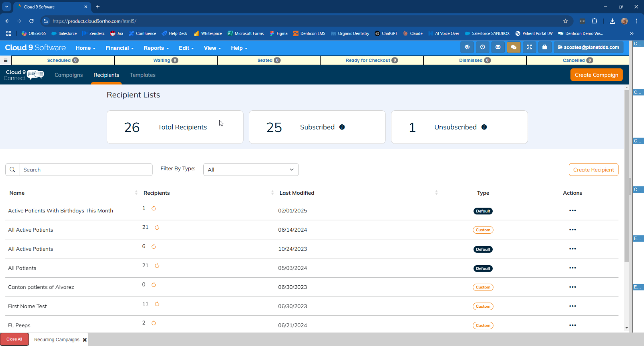The width and height of the screenshot is (644, 346).
Task: Refresh count for Canton patients of Alvarez
Action: tap(154, 285)
